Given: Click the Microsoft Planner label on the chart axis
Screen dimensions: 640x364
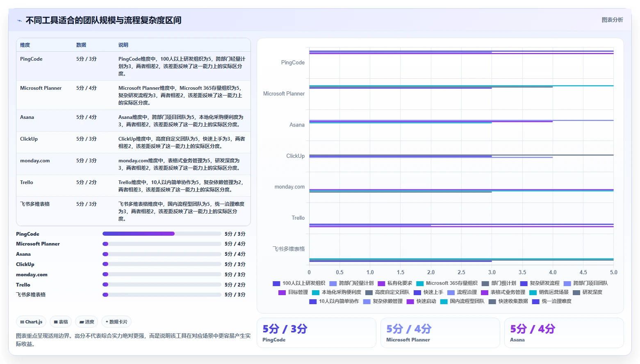Looking at the screenshot, I should pyautogui.click(x=284, y=94).
